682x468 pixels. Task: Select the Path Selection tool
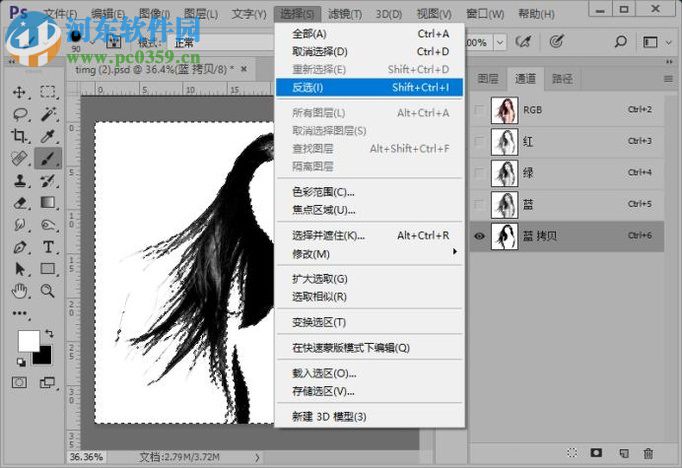tap(19, 269)
